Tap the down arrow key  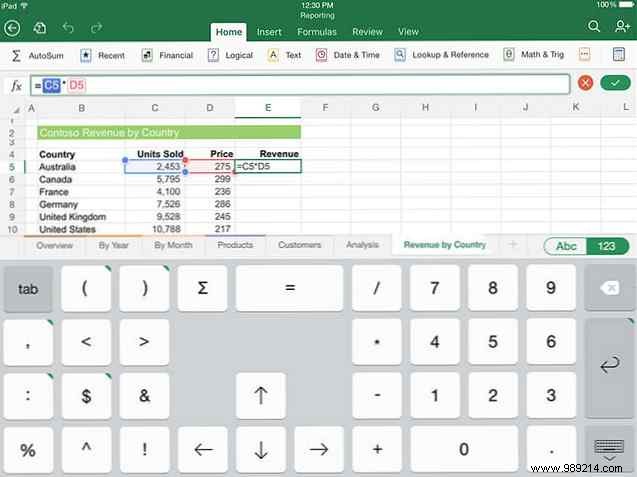point(261,449)
